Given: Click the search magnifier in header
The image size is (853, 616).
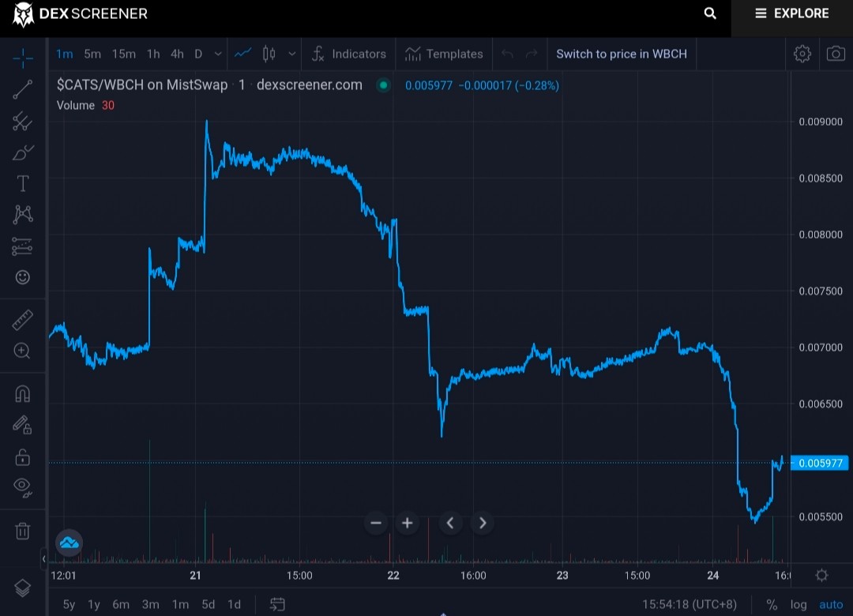Looking at the screenshot, I should tap(710, 13).
